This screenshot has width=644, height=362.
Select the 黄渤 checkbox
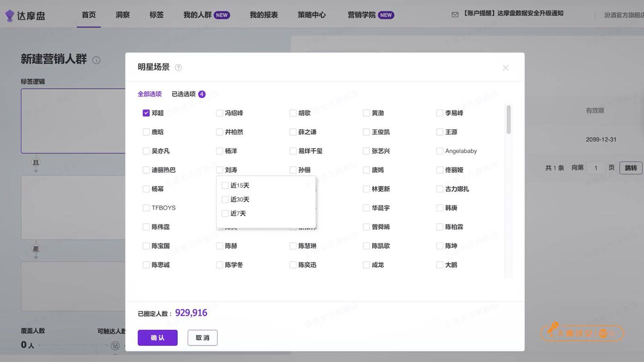tap(366, 113)
